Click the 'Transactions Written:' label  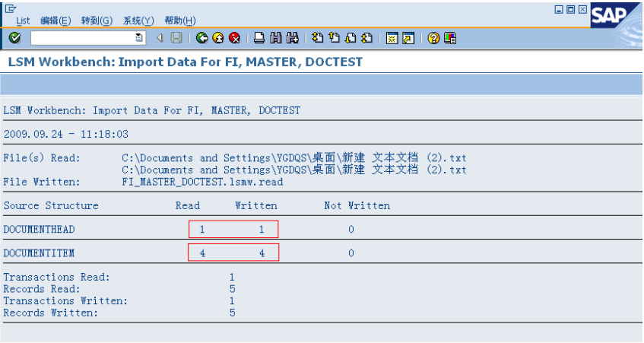(65, 301)
